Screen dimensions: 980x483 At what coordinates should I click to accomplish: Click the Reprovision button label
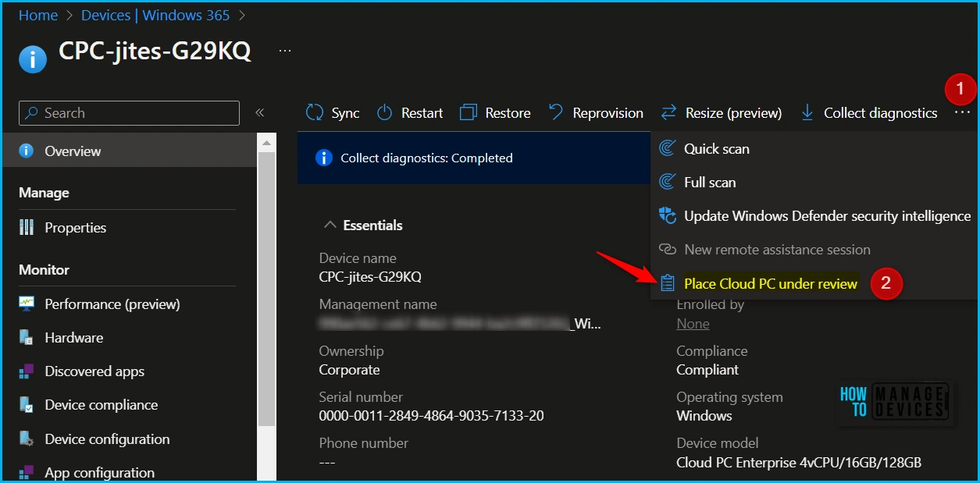click(x=608, y=113)
